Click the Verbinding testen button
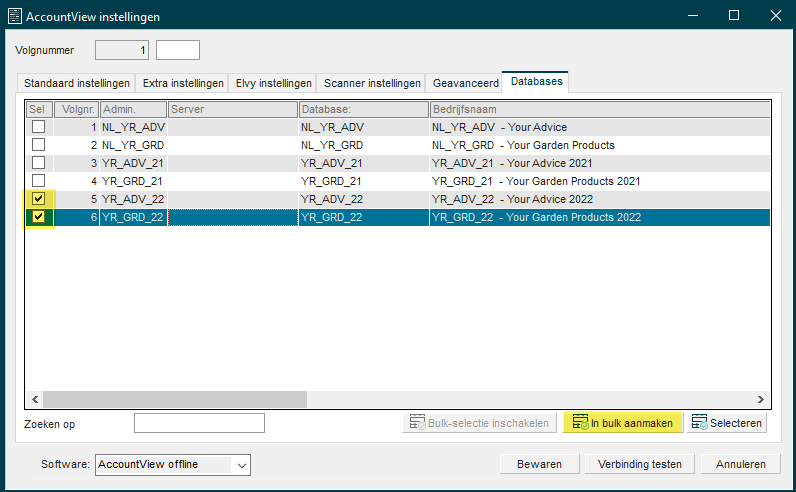Image resolution: width=796 pixels, height=492 pixels. click(640, 464)
